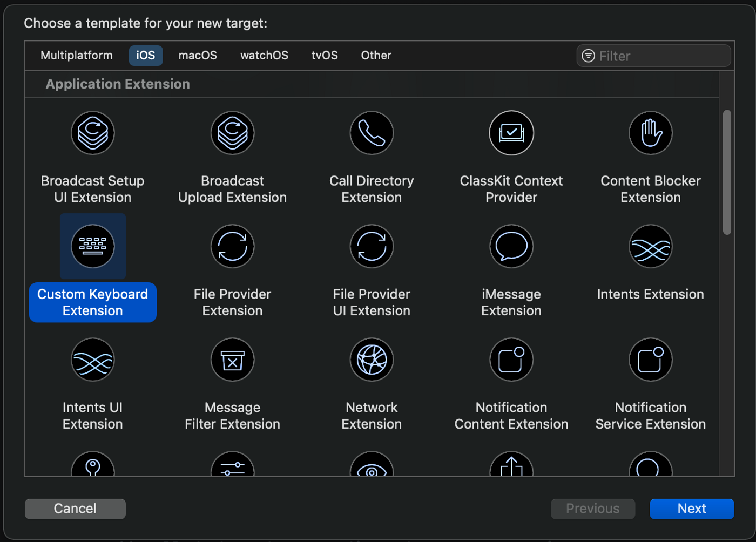Select the File Provider UI Extension icon
756x542 pixels.
372,246
